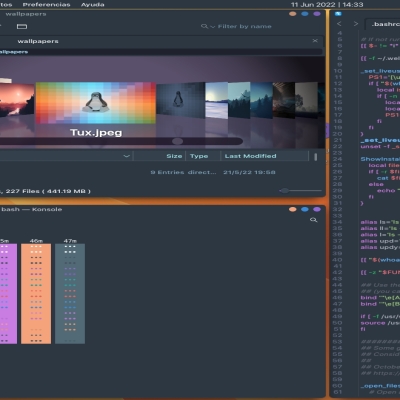Viewport: 400px width, 400px height.
Task: Click the editor window app icon
Action: 338,14
